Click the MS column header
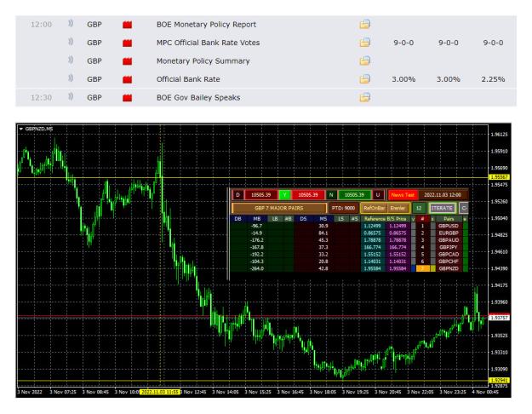 pyautogui.click(x=323, y=219)
